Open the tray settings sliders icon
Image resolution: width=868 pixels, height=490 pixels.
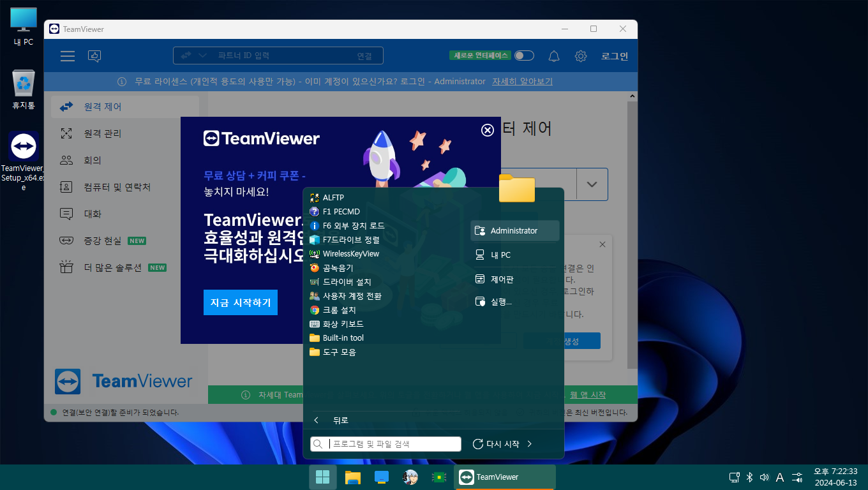pyautogui.click(x=797, y=477)
